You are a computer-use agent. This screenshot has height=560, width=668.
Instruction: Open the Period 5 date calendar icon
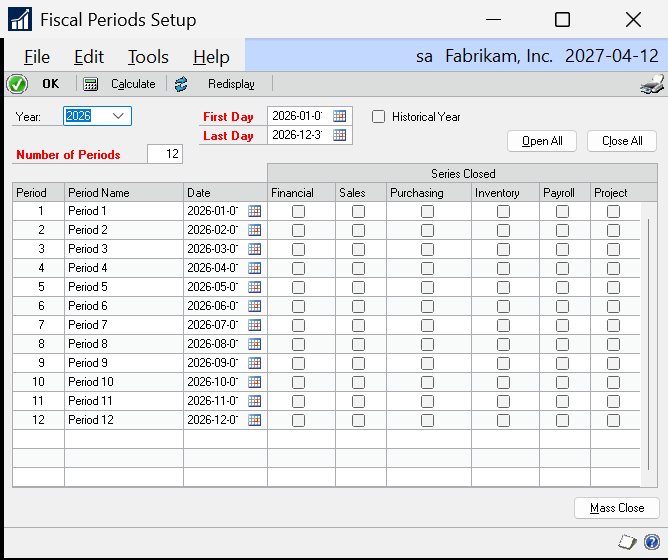(x=254, y=287)
